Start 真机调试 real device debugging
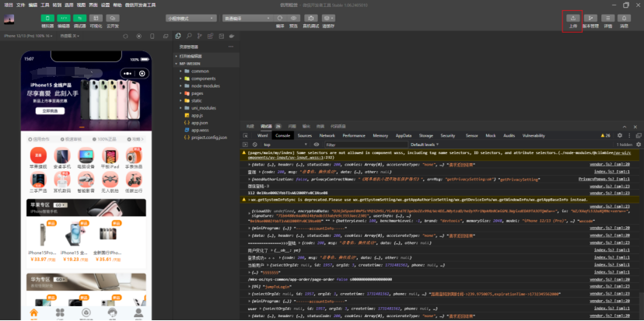Viewport: 644px width, 321px height. point(311,18)
